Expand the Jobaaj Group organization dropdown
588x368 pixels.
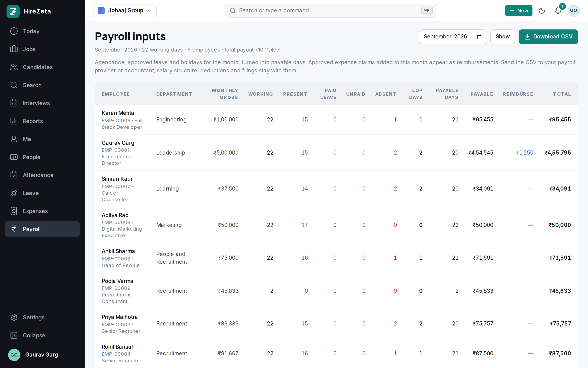(x=125, y=10)
